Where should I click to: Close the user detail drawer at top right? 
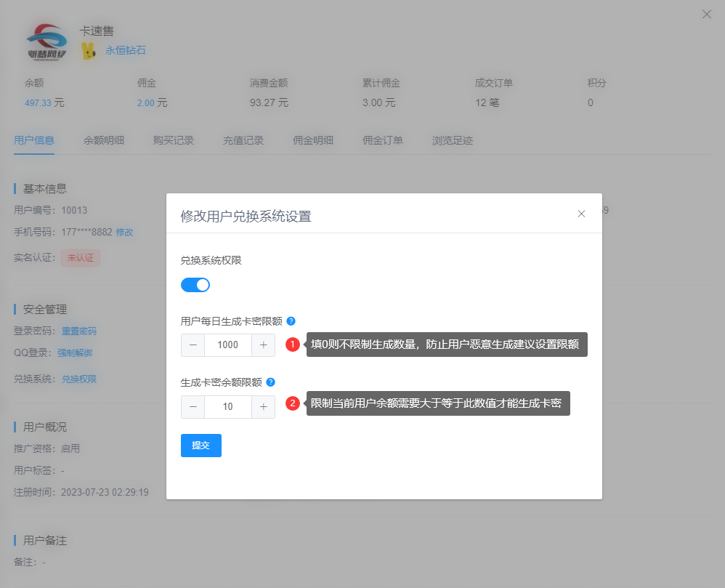(707, 15)
